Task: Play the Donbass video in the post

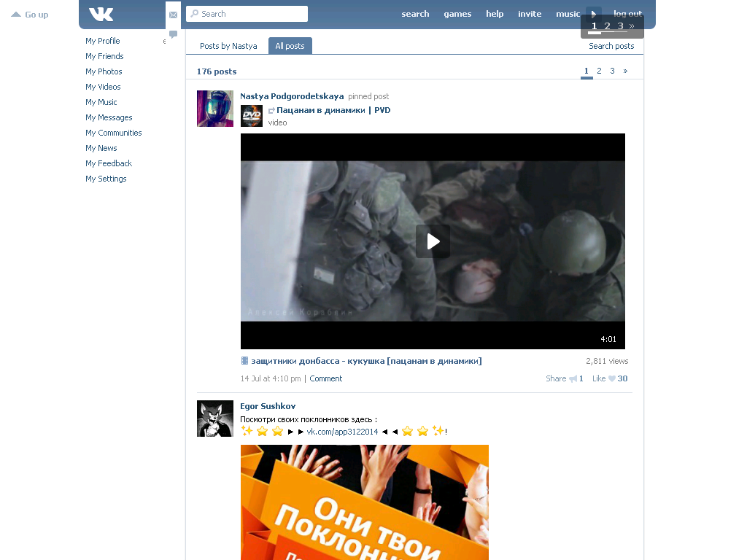Action: [x=433, y=241]
